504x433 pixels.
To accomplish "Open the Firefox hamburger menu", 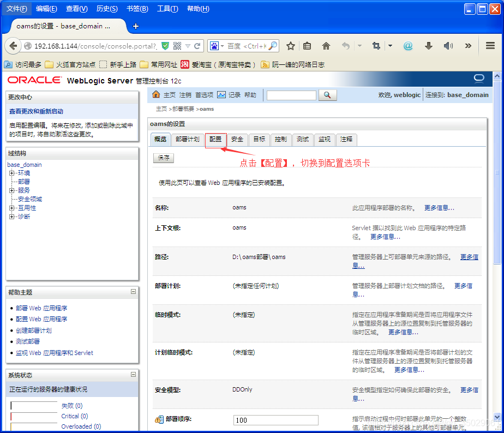I will [x=490, y=46].
